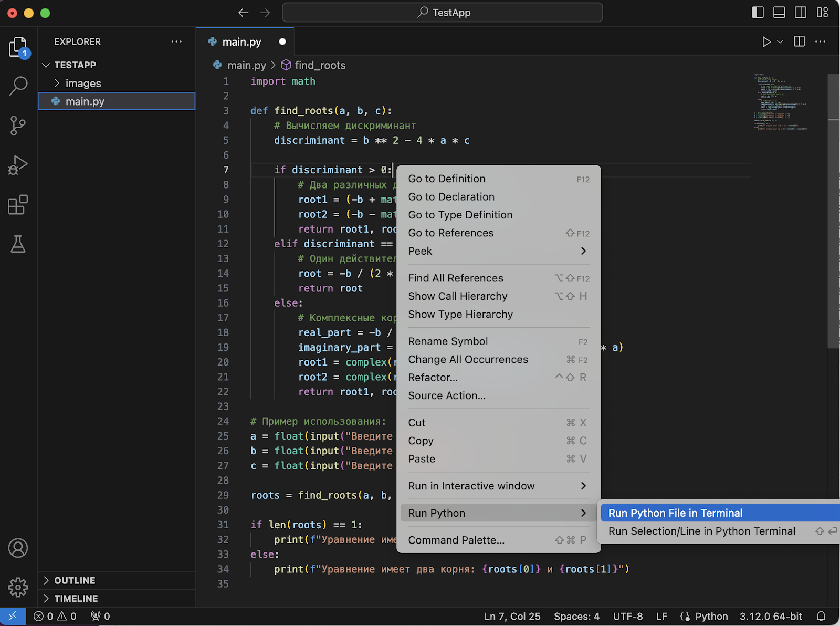Click the code minimap preview
840x626 pixels.
pos(782,102)
